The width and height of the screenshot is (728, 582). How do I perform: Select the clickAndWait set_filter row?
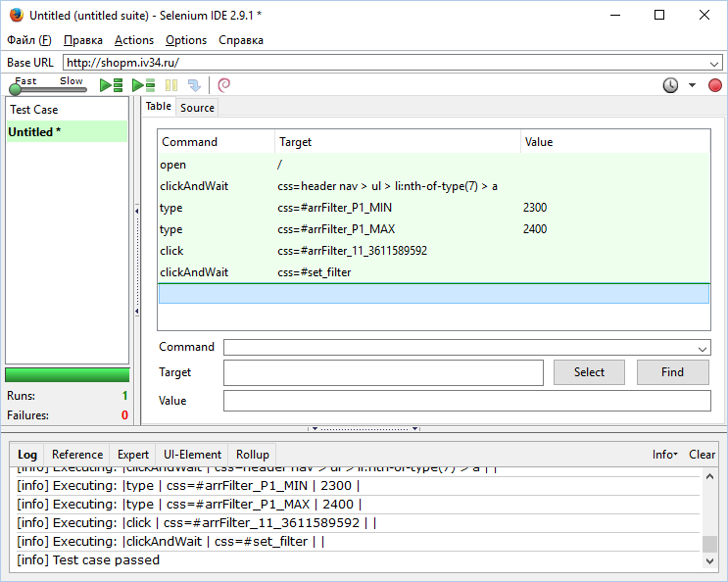tap(434, 272)
